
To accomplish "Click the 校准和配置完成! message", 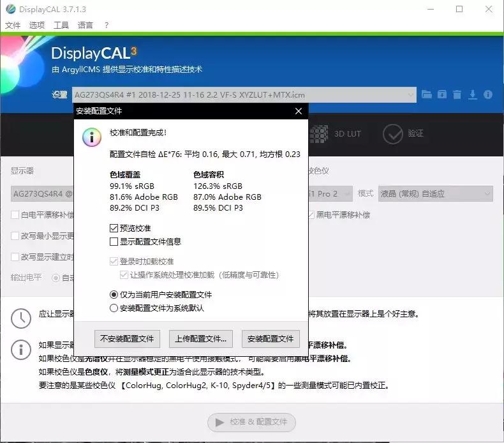I will (x=138, y=133).
